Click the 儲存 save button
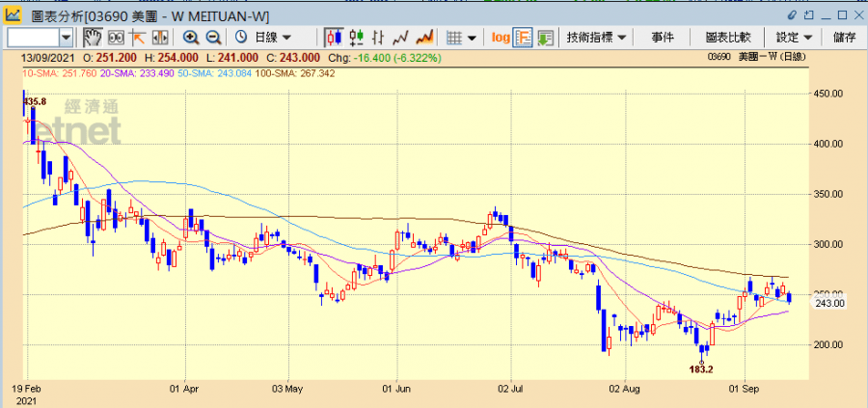 [x=843, y=38]
